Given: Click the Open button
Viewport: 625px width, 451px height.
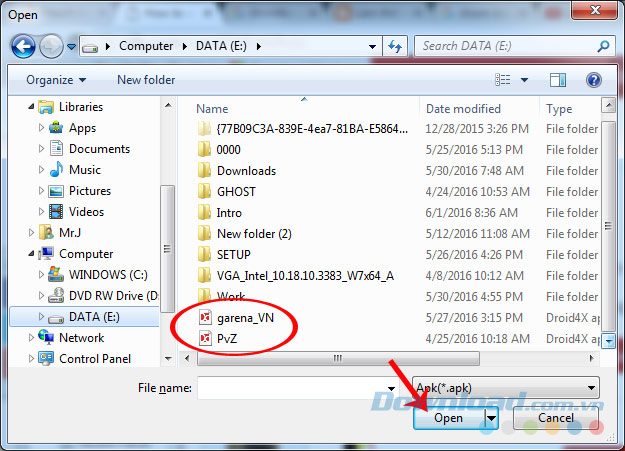Looking at the screenshot, I should click(449, 418).
